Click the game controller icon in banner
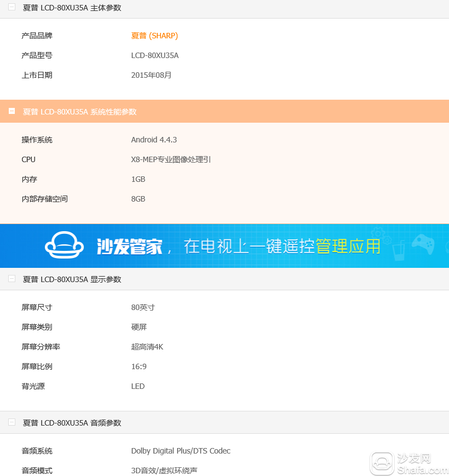Screen dimensions: 449x476 [x=423, y=243]
